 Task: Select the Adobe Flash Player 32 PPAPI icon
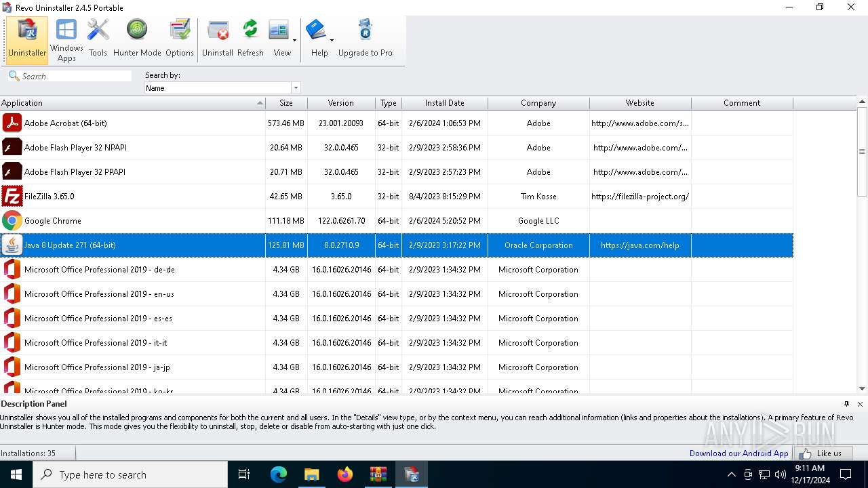pos(12,172)
